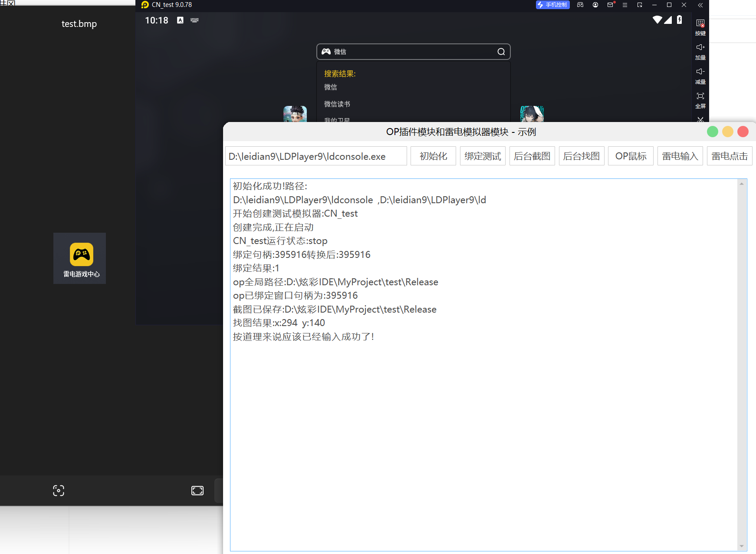The width and height of the screenshot is (756, 554).
Task: Select 微信读书 from search results
Action: click(337, 104)
